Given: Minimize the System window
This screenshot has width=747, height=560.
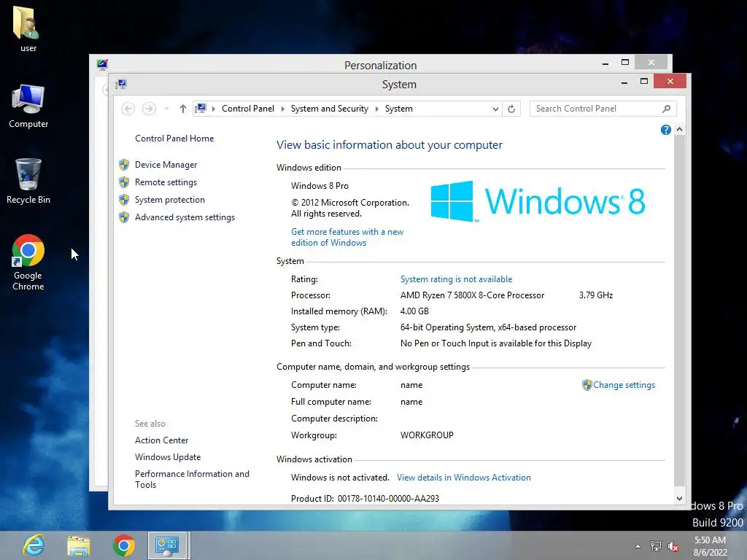Looking at the screenshot, I should tap(624, 82).
